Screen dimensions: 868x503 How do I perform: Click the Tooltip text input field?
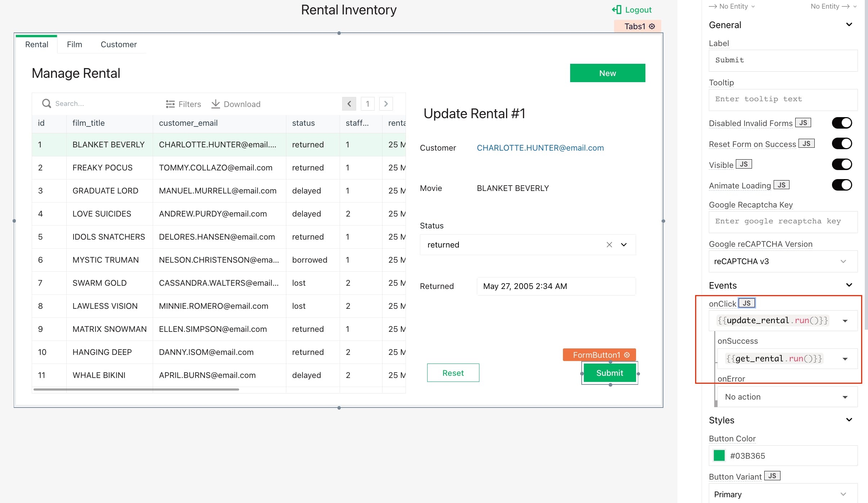(x=783, y=99)
